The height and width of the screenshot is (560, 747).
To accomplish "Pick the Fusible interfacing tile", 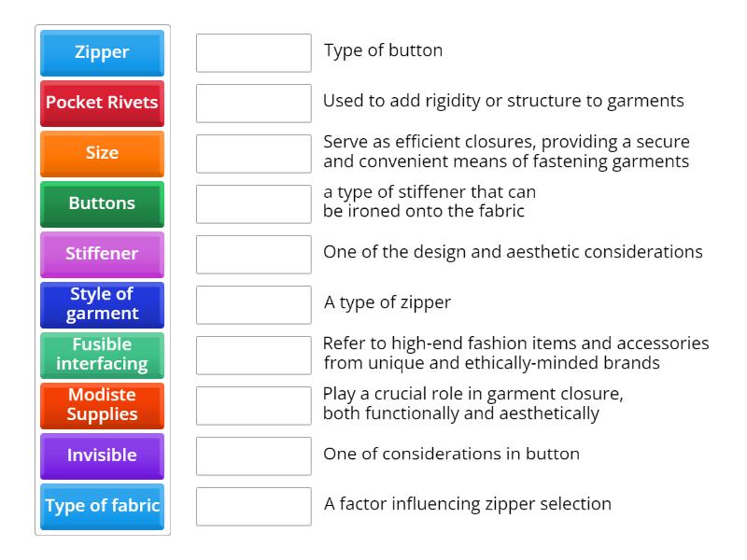I will pyautogui.click(x=102, y=355).
